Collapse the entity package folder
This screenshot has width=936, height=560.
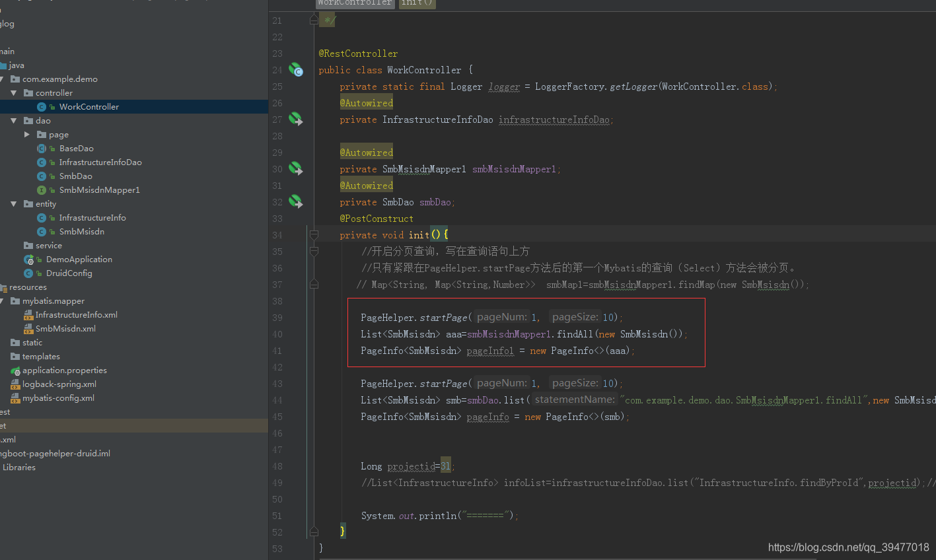click(13, 204)
